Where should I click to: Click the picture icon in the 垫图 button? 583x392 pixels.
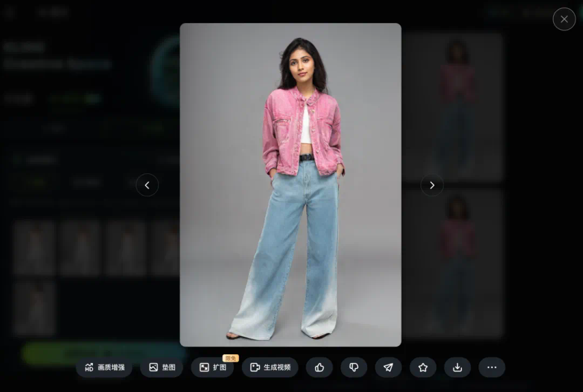pos(153,368)
